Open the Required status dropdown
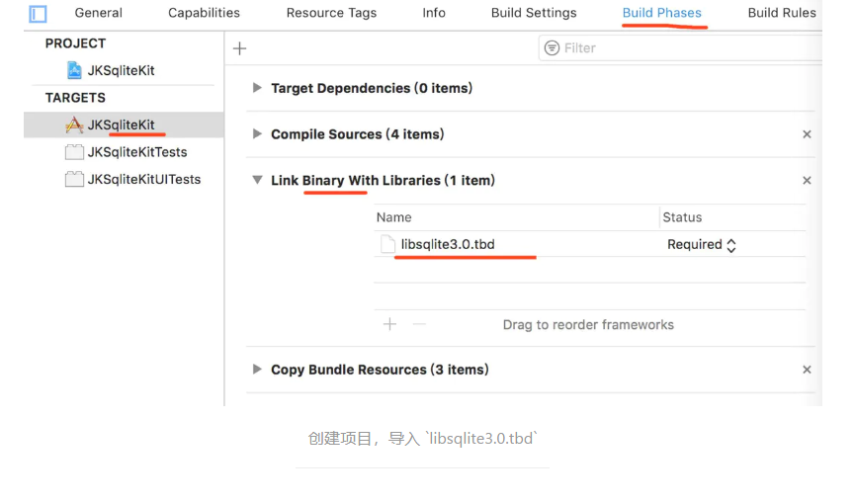 [x=703, y=244]
